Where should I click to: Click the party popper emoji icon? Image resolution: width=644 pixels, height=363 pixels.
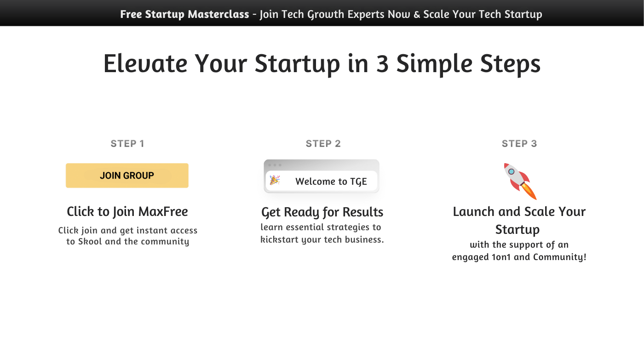click(275, 180)
